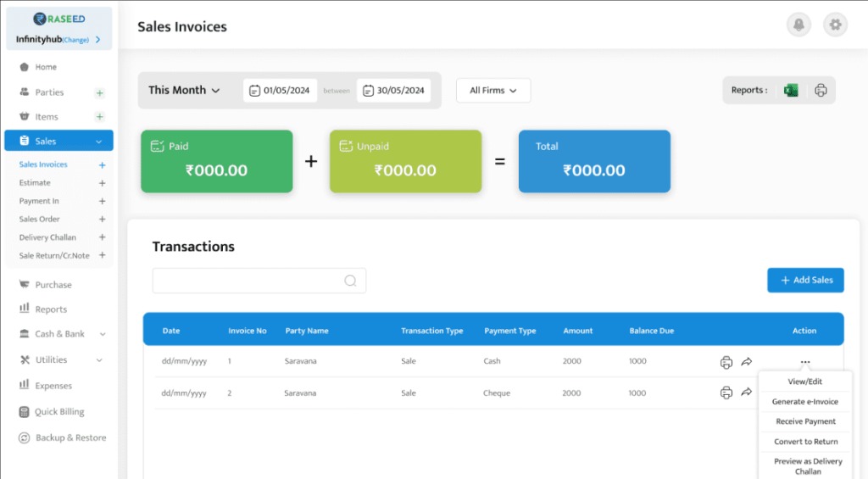Expand the Cash & Bank sidebar section
868x479 pixels.
102,334
